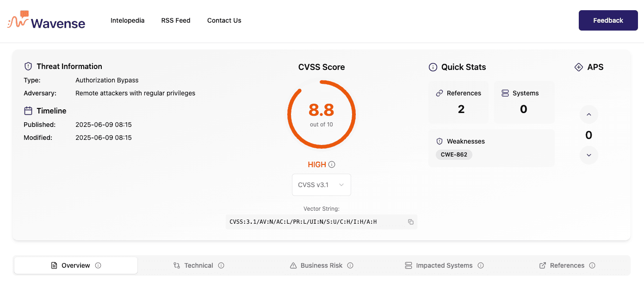Click the info icon next to Quick Stats

point(433,67)
